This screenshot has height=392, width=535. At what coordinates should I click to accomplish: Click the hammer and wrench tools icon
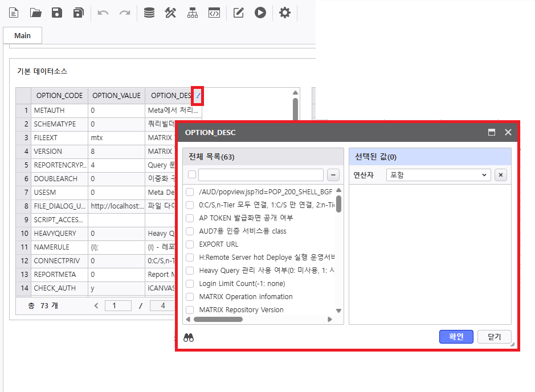[x=170, y=13]
